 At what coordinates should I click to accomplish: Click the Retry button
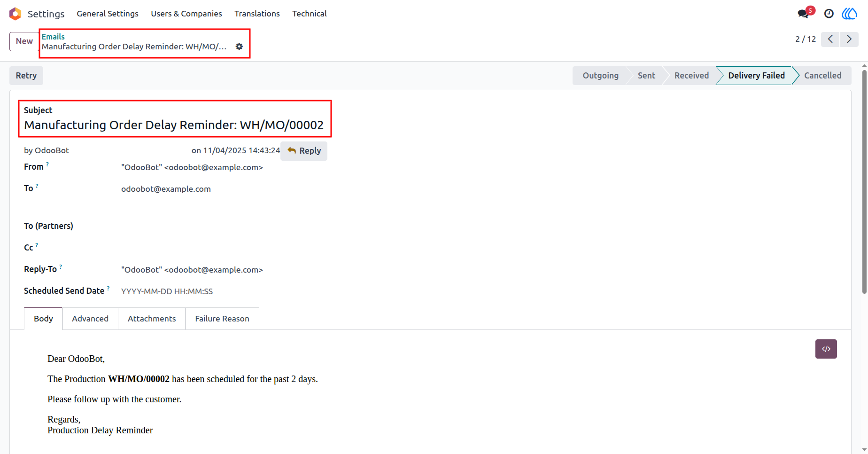[x=26, y=76]
